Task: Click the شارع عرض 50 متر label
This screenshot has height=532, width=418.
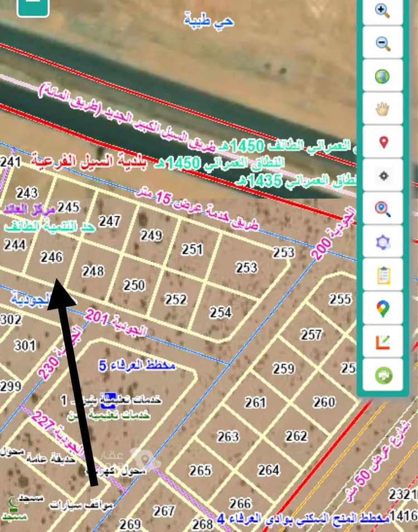Action: click(x=378, y=461)
